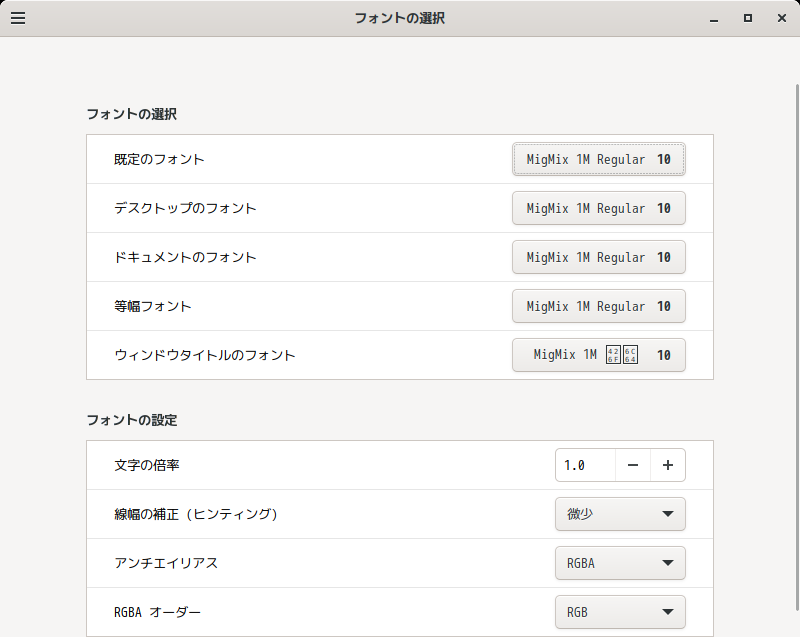Screen dimensions: 800x637
Task: Minimize the font selection window
Action: (x=714, y=18)
